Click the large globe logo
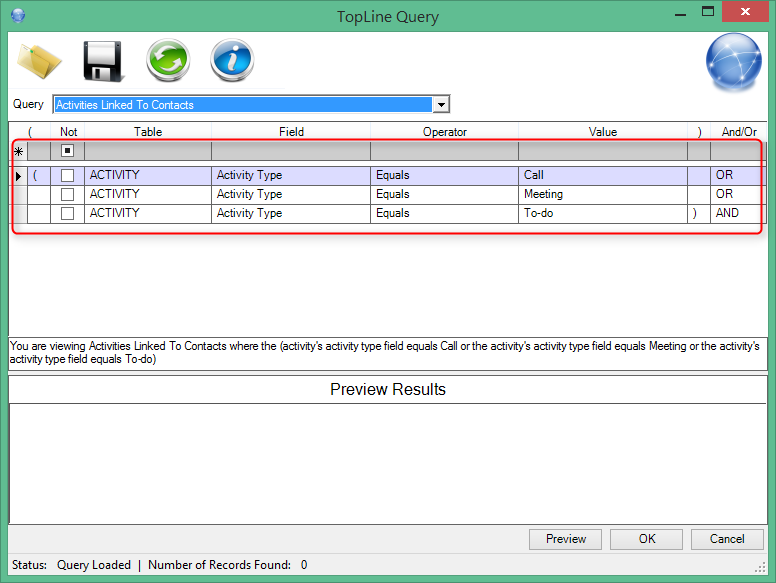Viewport: 776px width, 583px height. [733, 62]
